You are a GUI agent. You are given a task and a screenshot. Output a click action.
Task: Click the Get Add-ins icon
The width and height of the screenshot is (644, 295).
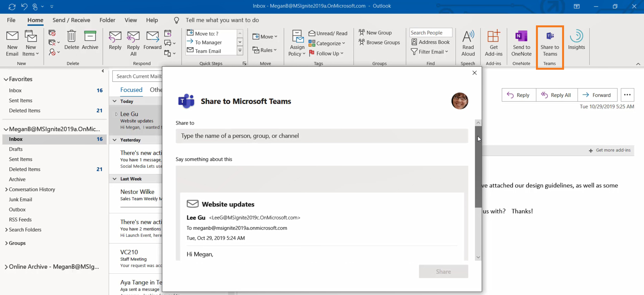point(494,36)
